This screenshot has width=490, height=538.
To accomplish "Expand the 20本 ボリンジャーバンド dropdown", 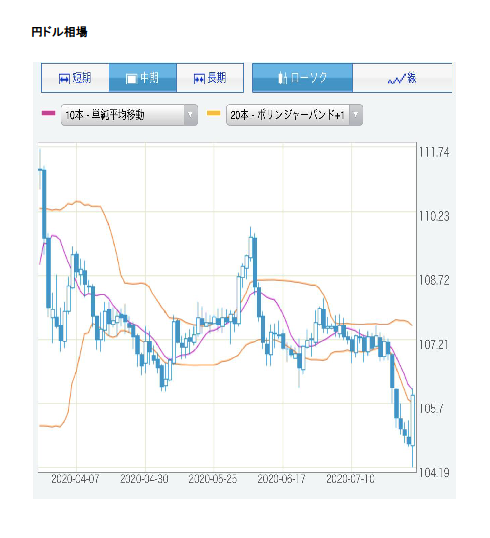I will pos(294,115).
